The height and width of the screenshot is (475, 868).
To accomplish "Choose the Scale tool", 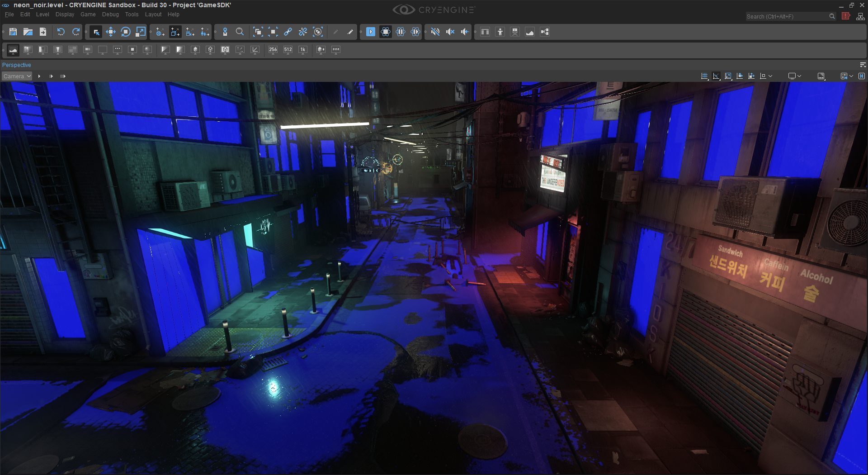I will [x=141, y=32].
